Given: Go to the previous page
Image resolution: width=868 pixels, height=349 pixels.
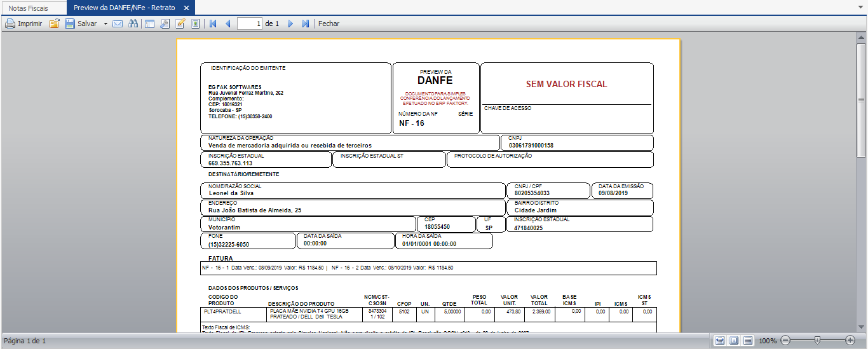Looking at the screenshot, I should (227, 24).
